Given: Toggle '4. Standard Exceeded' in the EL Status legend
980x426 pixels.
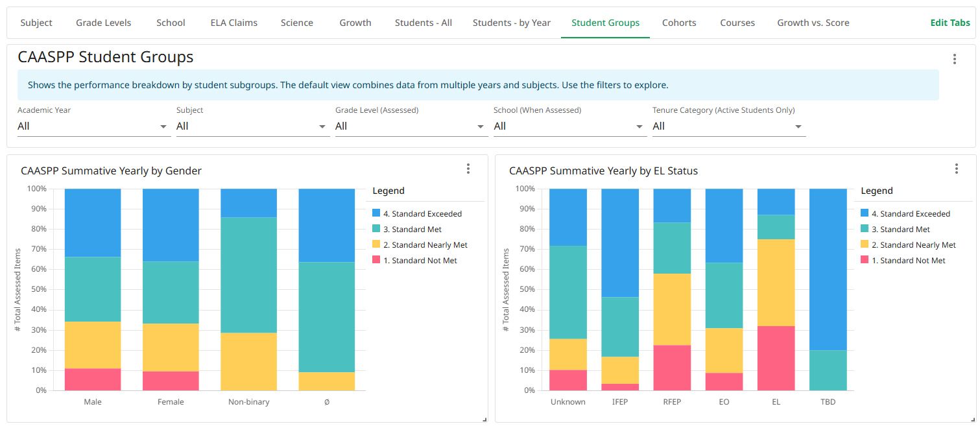Looking at the screenshot, I should point(865,213).
